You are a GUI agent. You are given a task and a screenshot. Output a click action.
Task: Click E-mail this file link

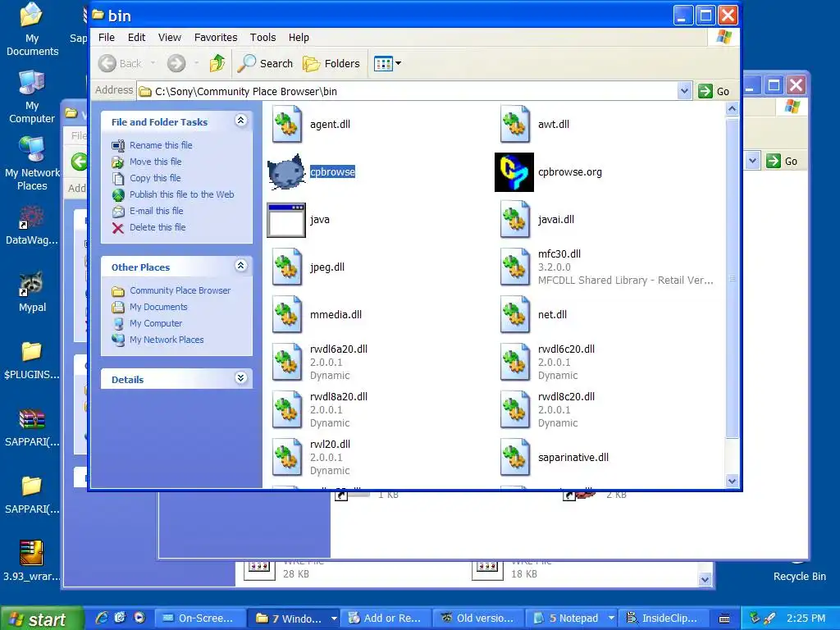pos(157,211)
